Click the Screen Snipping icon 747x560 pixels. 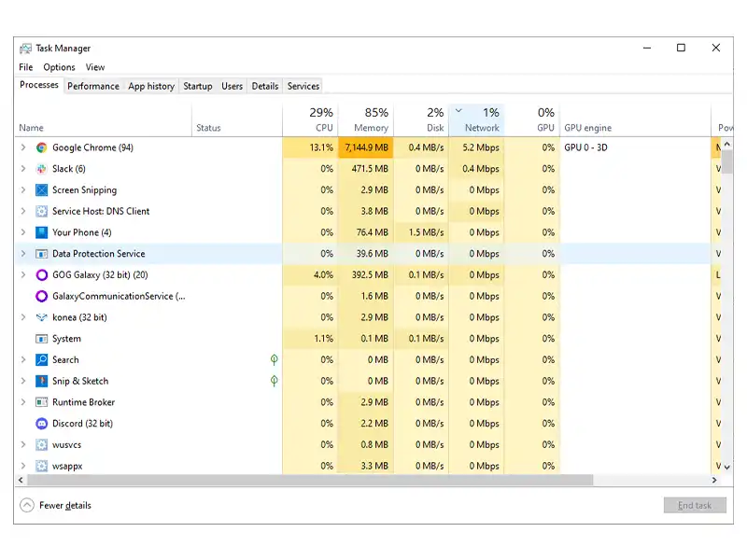tap(41, 190)
